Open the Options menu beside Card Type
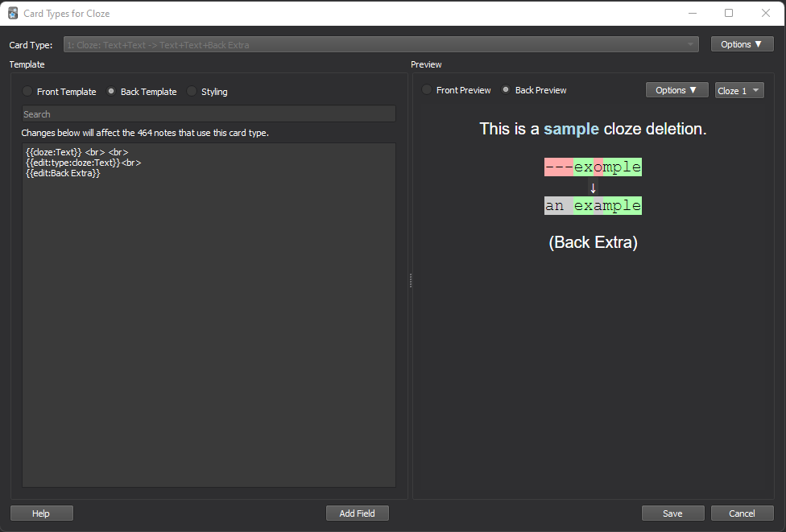The image size is (786, 532). tap(742, 43)
